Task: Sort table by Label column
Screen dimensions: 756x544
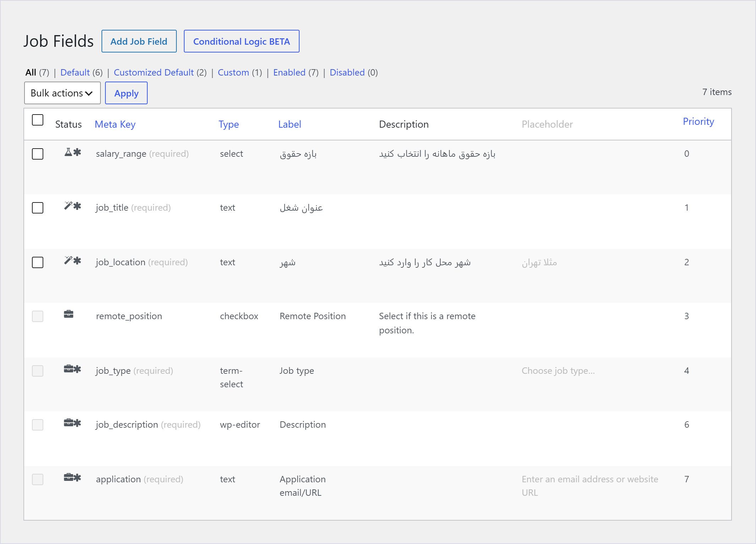Action: 290,124
